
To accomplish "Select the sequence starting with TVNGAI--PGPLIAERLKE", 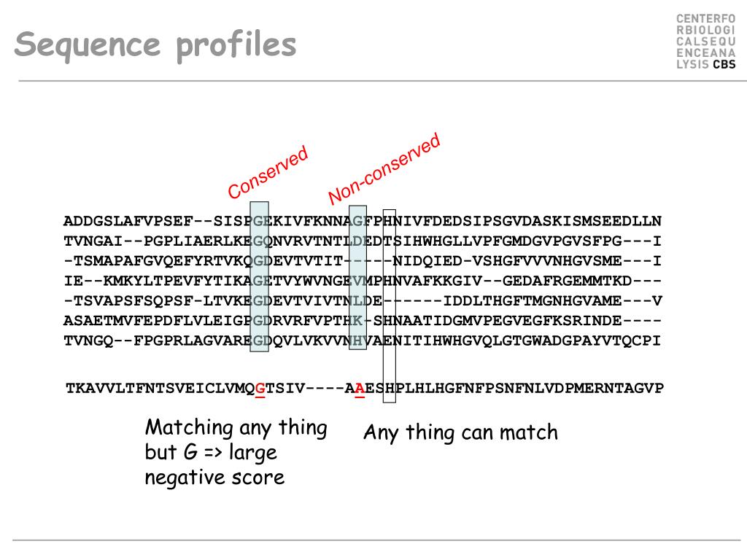I will point(362,241).
